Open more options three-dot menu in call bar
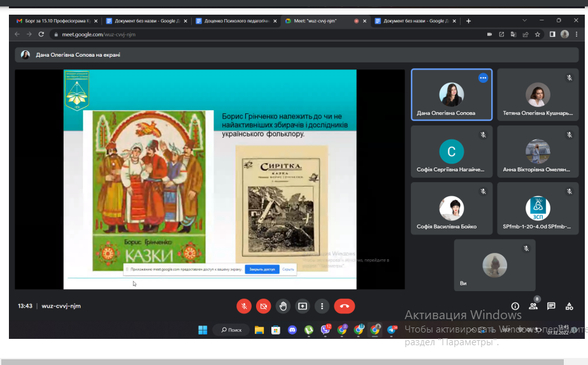 coord(322,306)
